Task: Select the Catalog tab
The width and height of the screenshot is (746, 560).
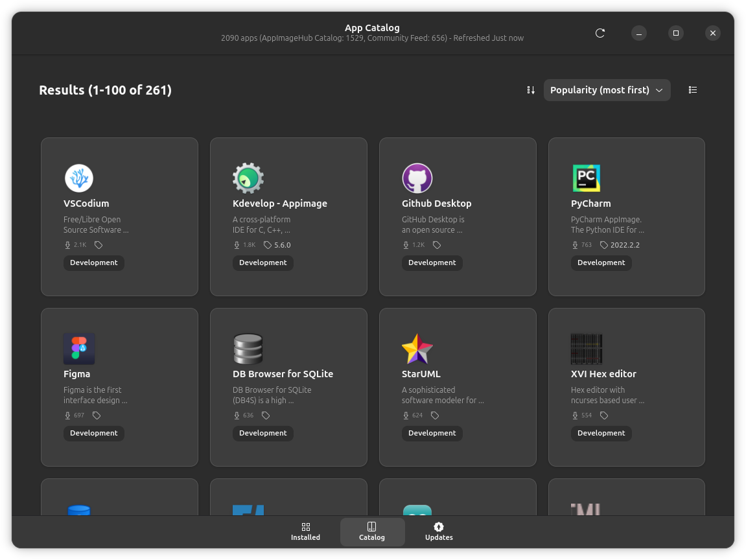Action: [372, 531]
